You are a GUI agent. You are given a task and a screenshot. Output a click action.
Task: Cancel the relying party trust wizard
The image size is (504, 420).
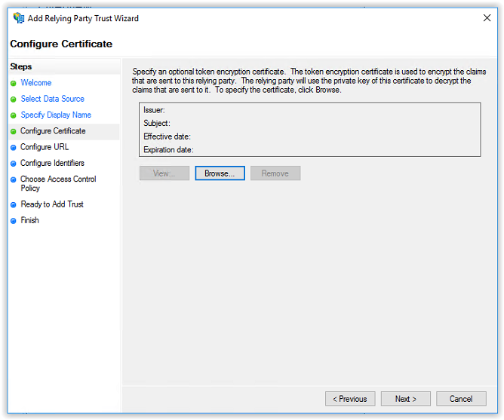(x=461, y=399)
